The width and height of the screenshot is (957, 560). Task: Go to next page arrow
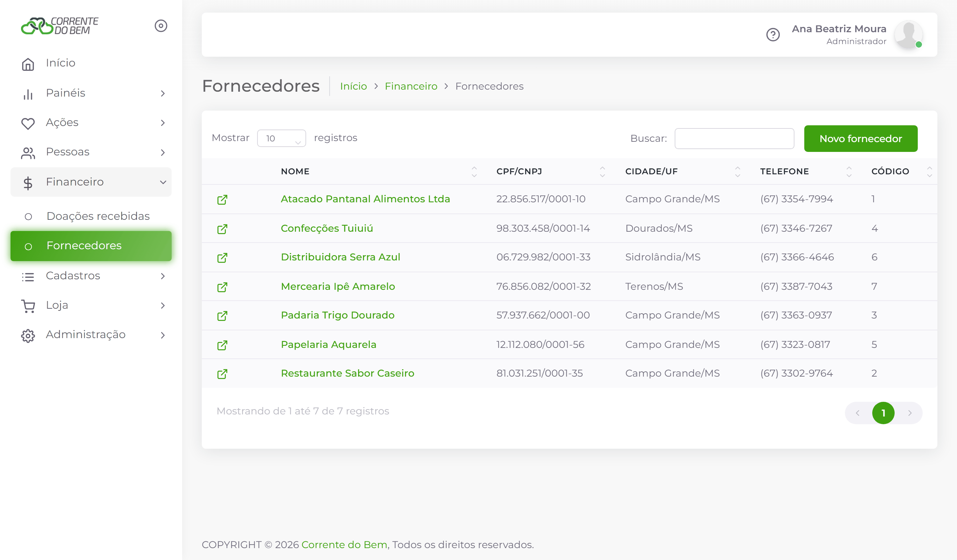point(910,413)
